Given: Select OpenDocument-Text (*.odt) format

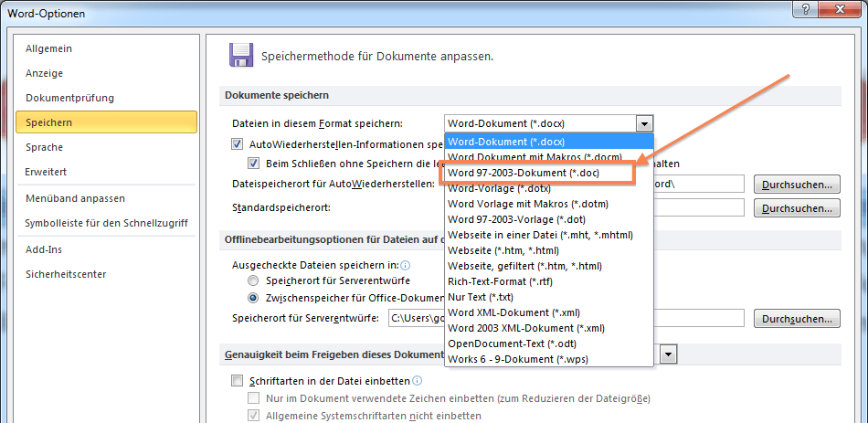Looking at the screenshot, I should pos(549,344).
